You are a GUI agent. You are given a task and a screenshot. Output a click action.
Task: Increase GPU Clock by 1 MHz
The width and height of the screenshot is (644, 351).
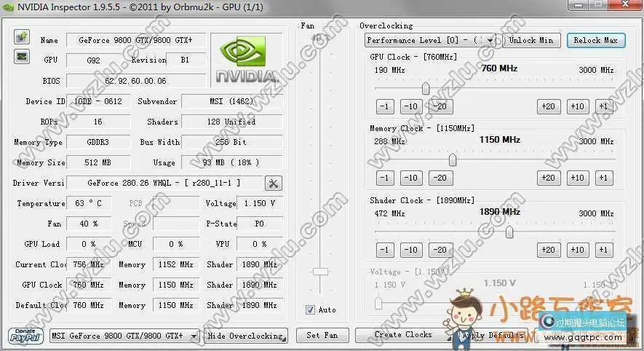tap(603, 106)
